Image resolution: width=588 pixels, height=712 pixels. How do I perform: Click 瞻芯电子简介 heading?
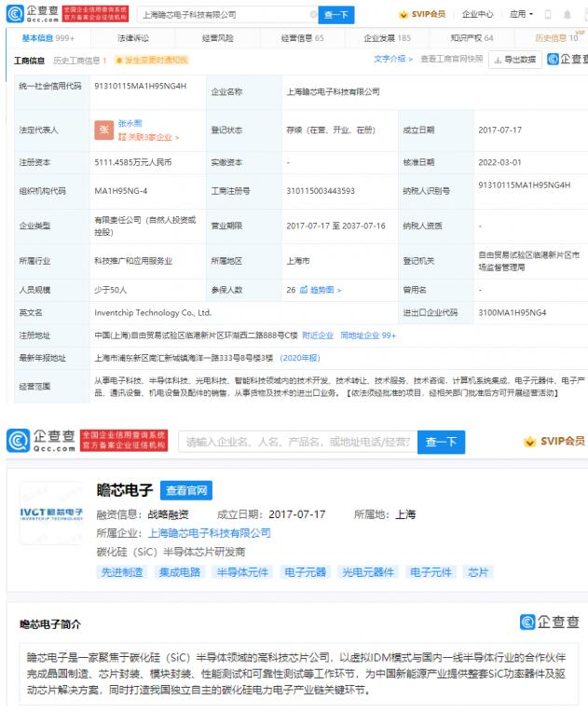[50, 624]
